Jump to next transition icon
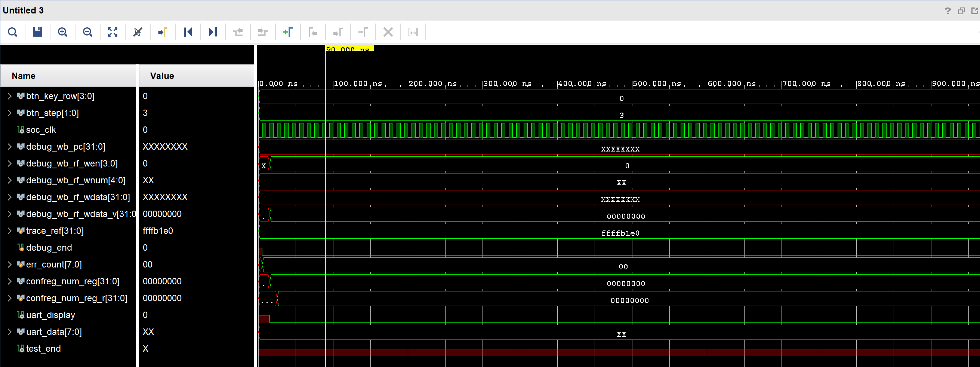Viewport: 980px width, 367px height. [263, 32]
